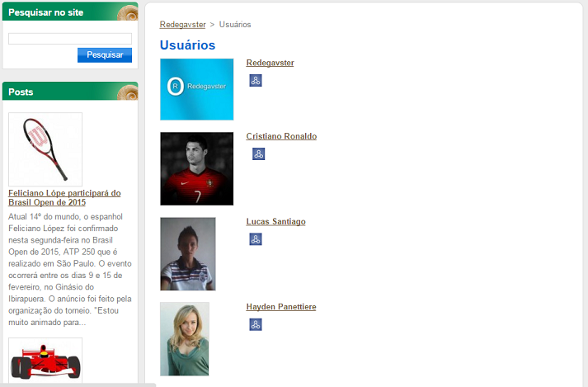This screenshot has width=588, height=387.
Task: Click the Redegavster logo avatar thumbnail
Action: pos(197,89)
